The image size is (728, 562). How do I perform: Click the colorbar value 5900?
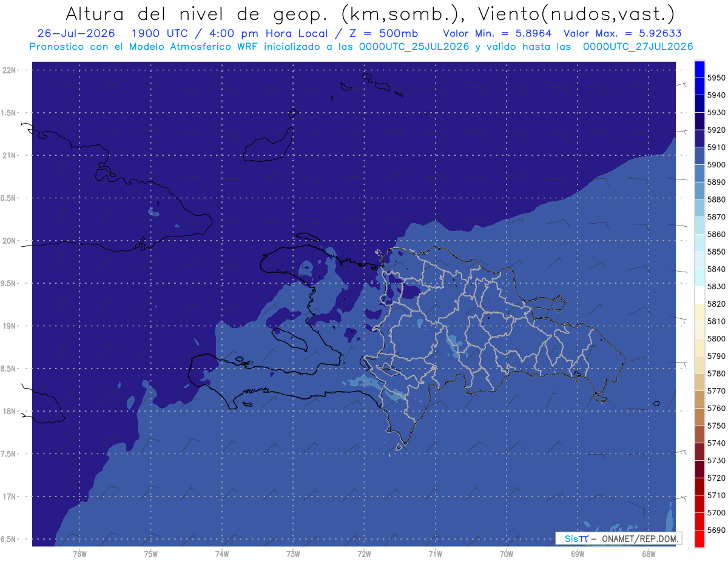[x=716, y=165]
